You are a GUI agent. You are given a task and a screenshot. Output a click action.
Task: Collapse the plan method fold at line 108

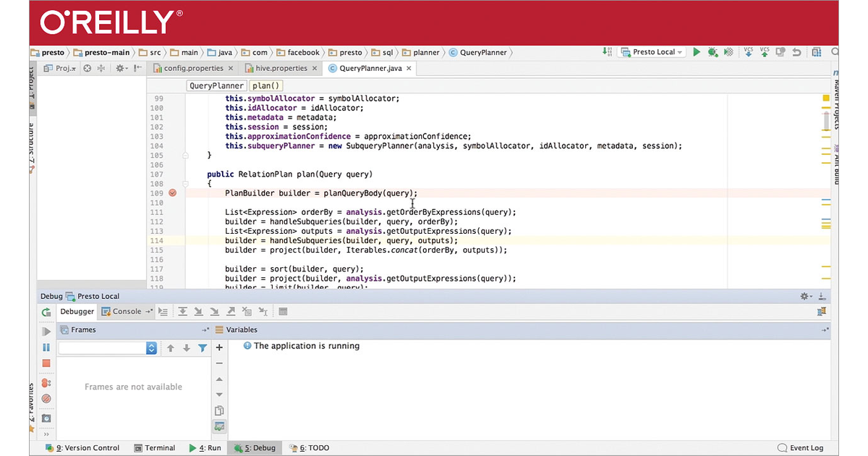[186, 184]
